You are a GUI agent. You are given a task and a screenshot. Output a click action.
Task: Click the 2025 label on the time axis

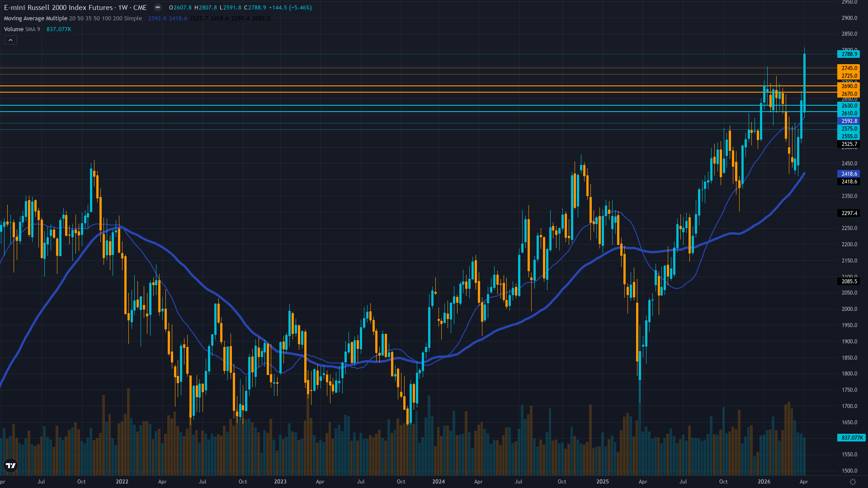[603, 482]
